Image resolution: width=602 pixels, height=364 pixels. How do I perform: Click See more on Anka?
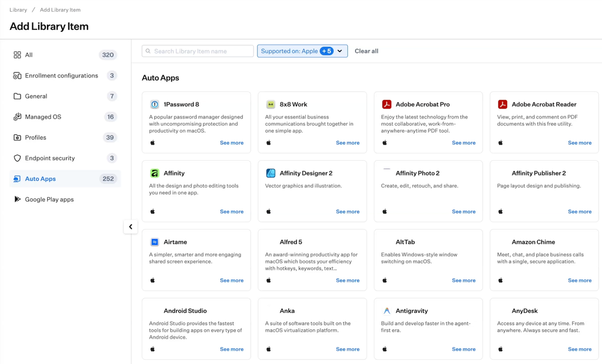pyautogui.click(x=347, y=349)
